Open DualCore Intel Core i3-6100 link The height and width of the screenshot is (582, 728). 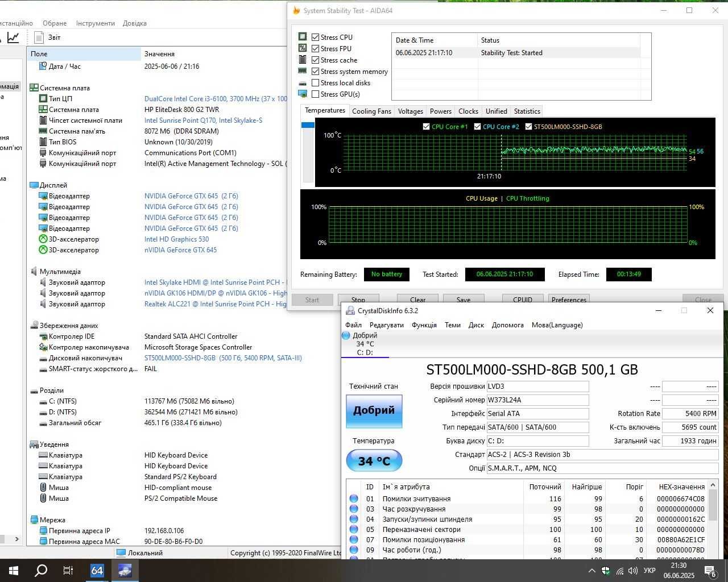coord(216,99)
